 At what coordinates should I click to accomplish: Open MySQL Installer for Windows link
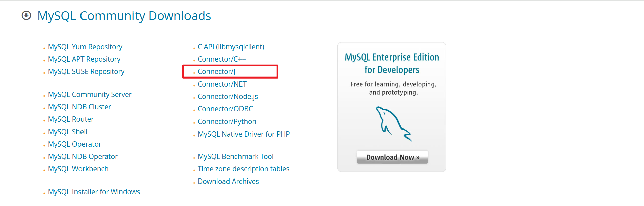pyautogui.click(x=94, y=192)
